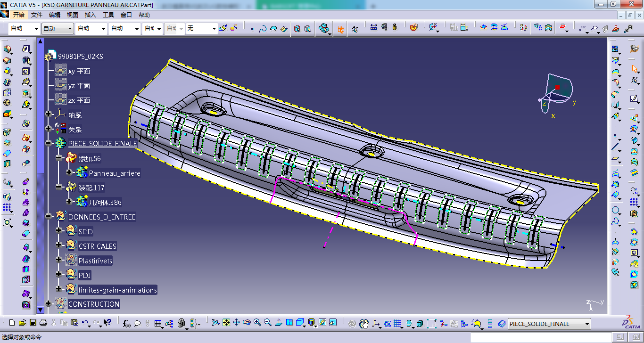Click the workbench icon at top right

[634, 49]
